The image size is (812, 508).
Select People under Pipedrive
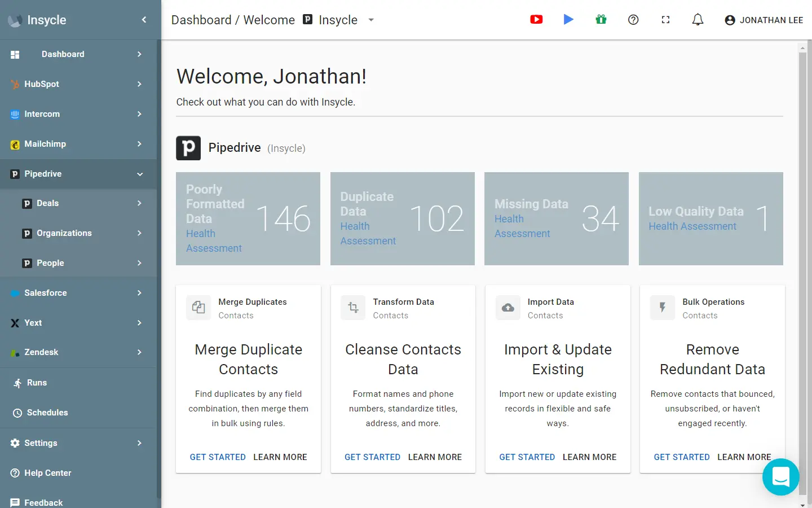50,263
